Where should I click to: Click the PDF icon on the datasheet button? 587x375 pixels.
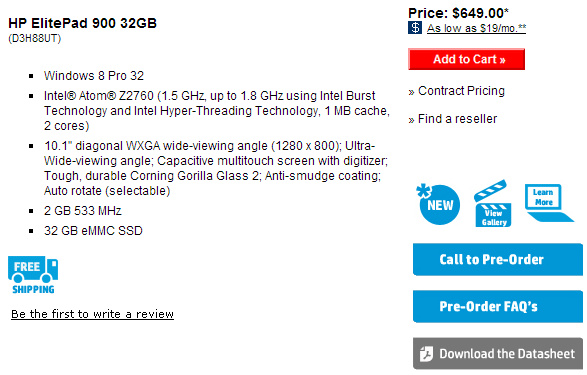click(x=426, y=354)
